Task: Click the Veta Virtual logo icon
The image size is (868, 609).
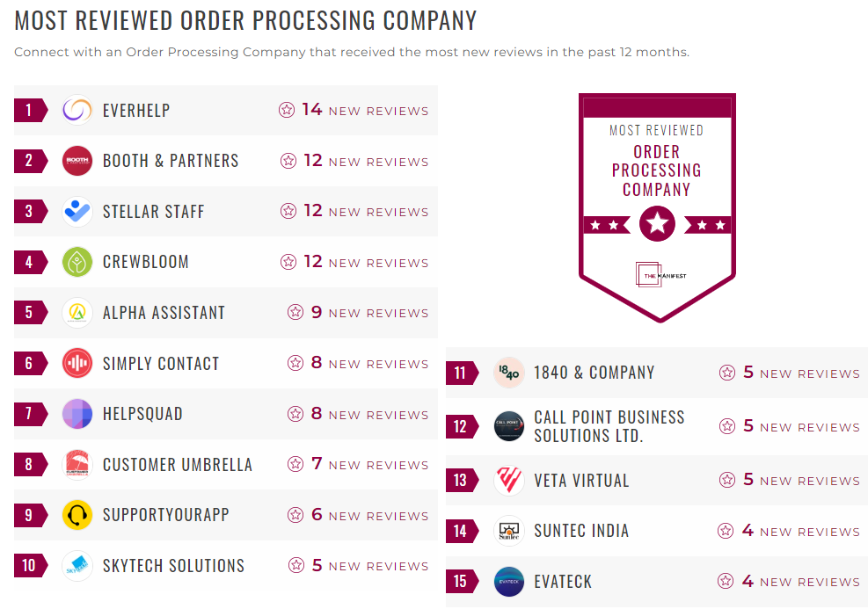Action: point(509,481)
